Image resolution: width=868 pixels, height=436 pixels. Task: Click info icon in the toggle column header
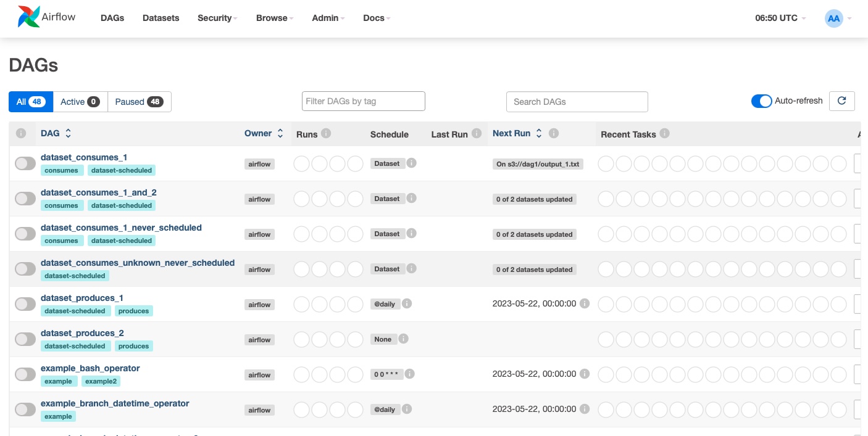tap(21, 133)
